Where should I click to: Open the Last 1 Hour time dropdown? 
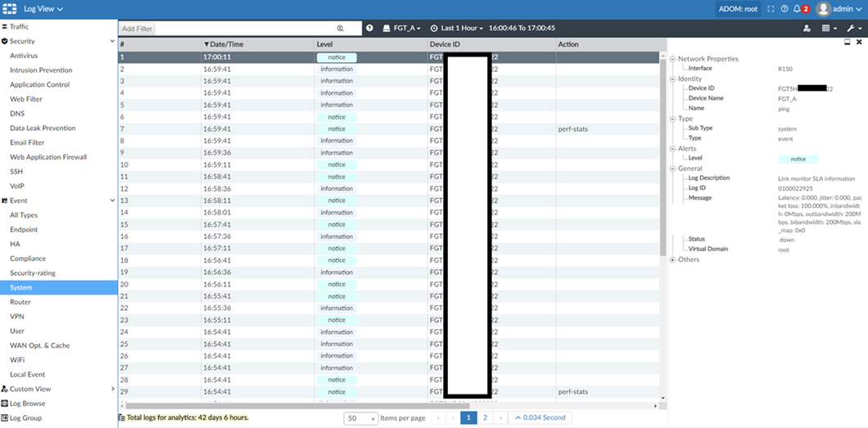[x=457, y=29]
